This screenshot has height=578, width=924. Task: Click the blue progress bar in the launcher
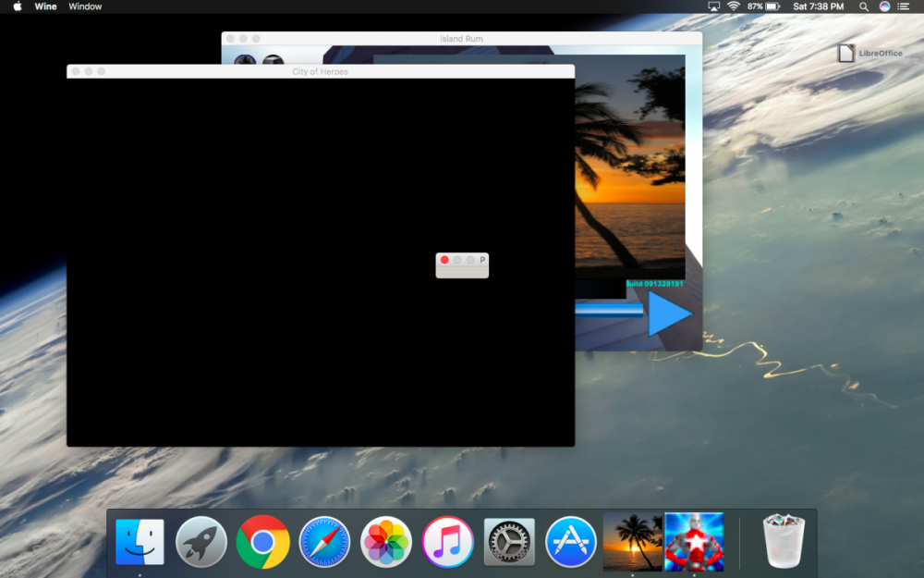tap(609, 312)
